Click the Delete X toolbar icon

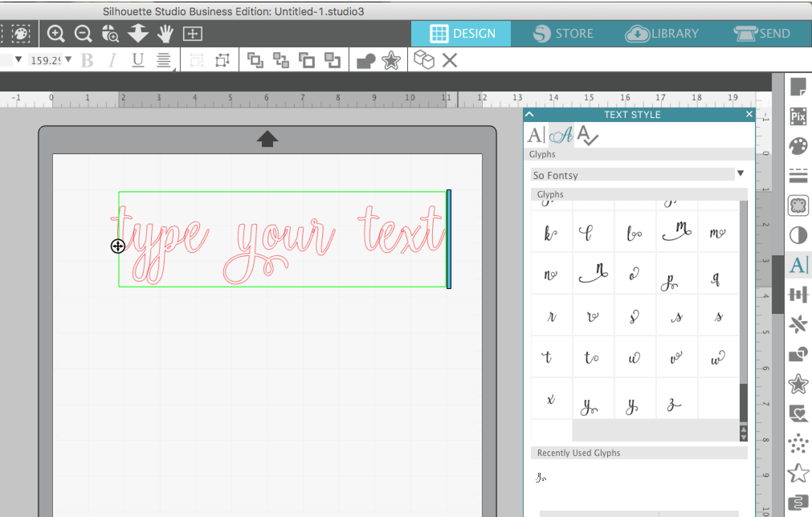point(449,61)
